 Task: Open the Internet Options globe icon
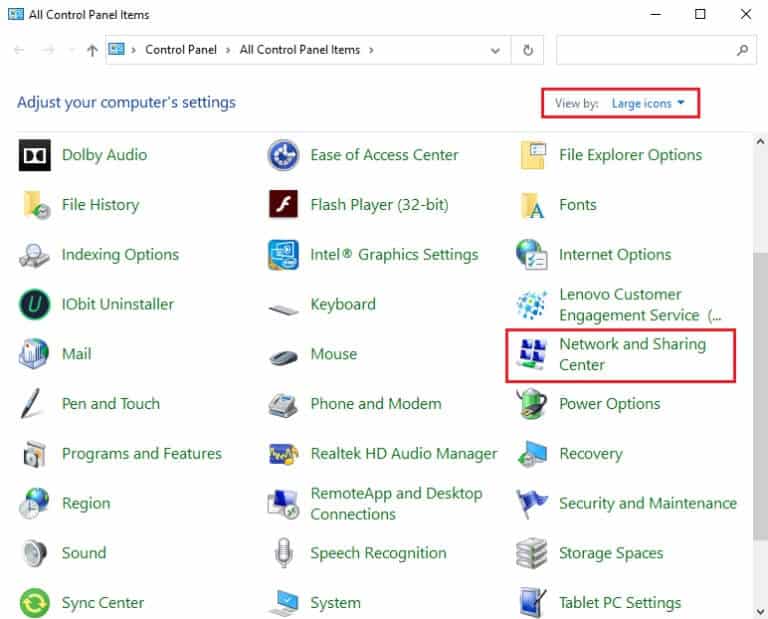[x=532, y=255]
